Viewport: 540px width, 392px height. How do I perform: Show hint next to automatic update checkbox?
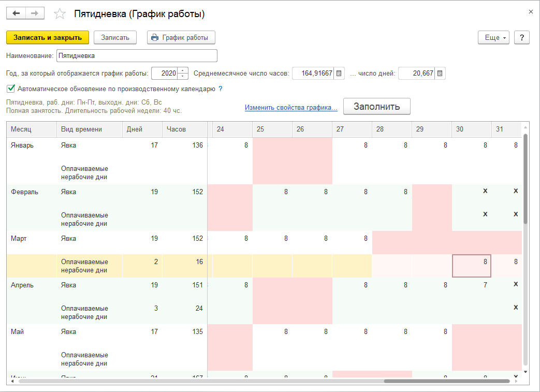(221, 89)
